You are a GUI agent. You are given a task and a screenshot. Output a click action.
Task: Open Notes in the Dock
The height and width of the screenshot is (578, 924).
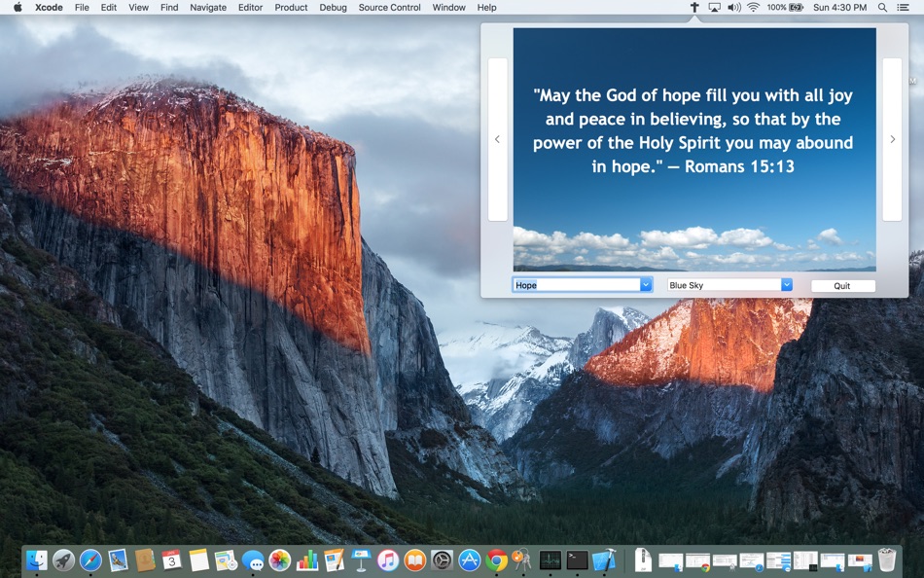pos(198,560)
